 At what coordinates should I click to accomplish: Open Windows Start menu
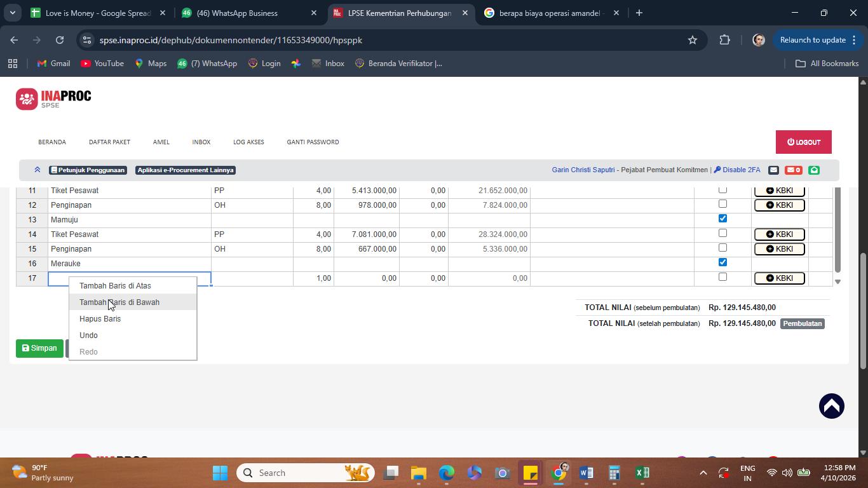tap(220, 473)
